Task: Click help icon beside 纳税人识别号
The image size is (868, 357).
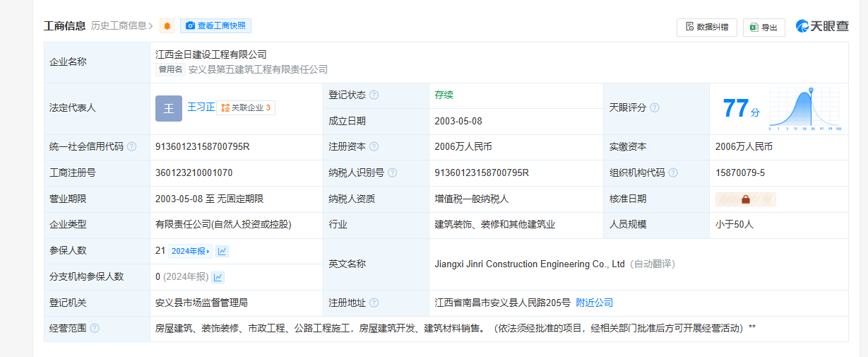Action: 393,172
